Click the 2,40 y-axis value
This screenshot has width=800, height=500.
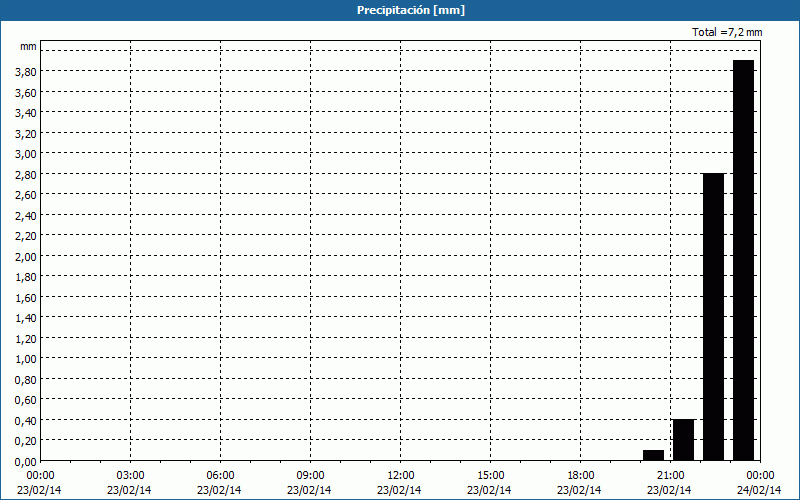coord(26,216)
